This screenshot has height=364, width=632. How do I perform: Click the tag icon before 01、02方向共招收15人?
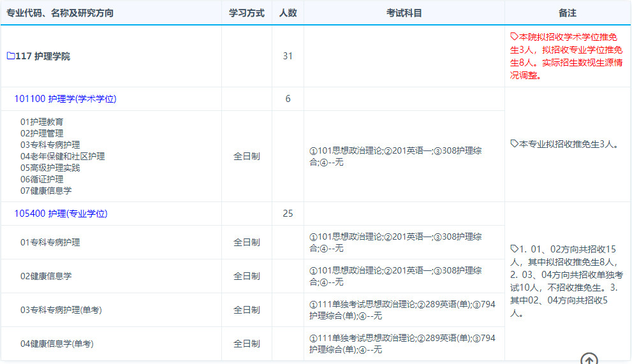[514, 249]
